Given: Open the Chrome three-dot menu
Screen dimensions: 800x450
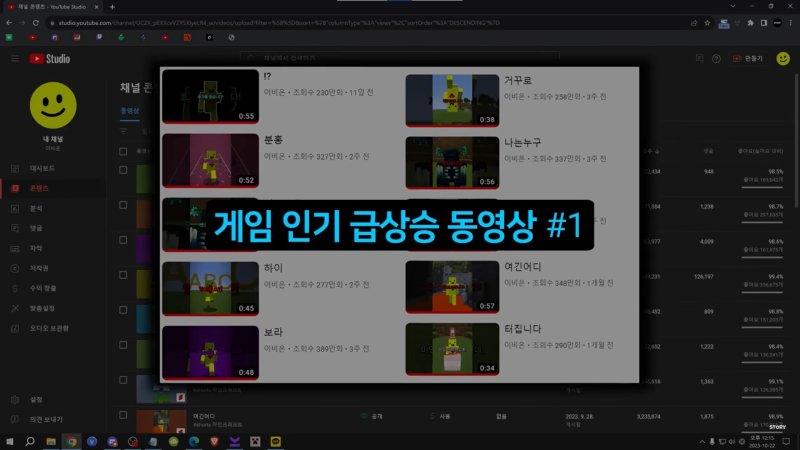Looking at the screenshot, I should (789, 22).
